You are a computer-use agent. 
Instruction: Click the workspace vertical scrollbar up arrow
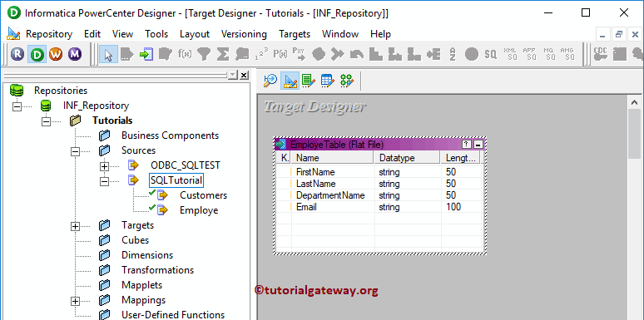(635, 102)
